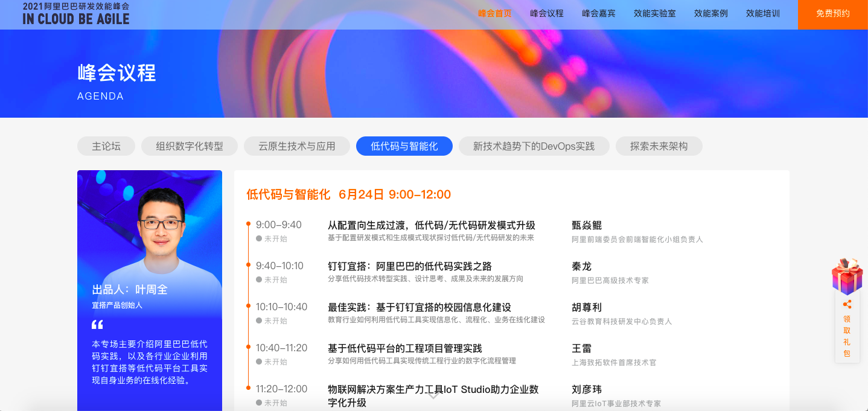The image size is (868, 411).
Task: Select the 主论坛 tab
Action: tap(106, 146)
